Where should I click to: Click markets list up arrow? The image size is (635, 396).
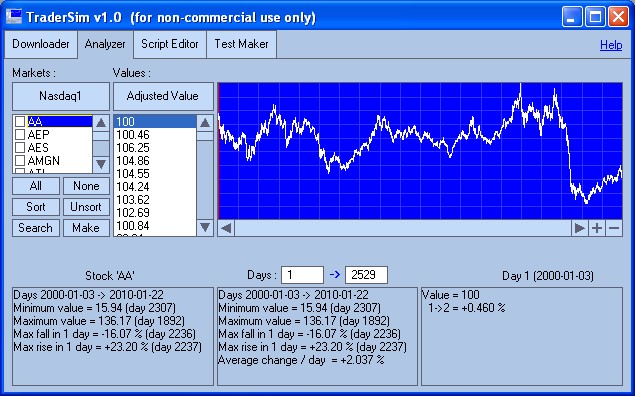coord(101,123)
